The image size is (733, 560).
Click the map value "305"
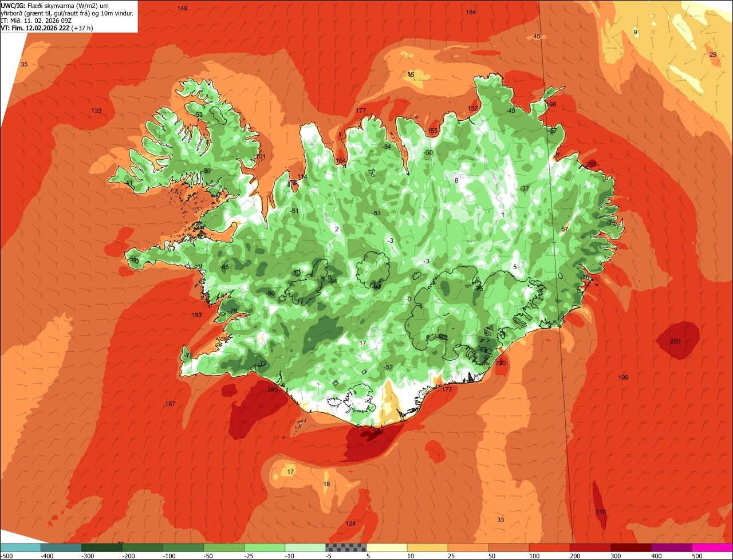[272, 389]
